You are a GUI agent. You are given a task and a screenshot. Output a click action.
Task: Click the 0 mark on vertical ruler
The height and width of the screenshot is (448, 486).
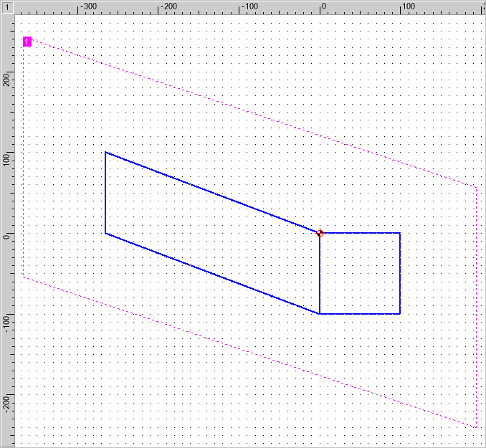click(x=6, y=234)
